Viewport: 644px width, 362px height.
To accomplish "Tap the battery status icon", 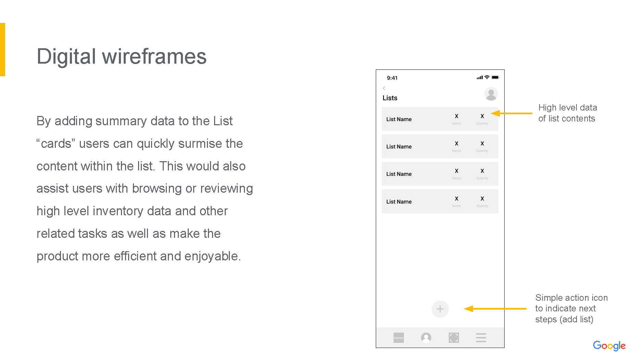I will click(x=495, y=78).
